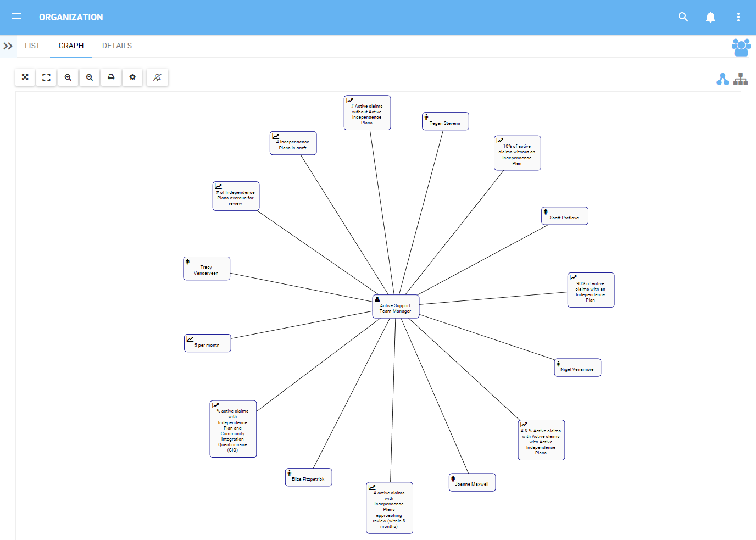
Task: Switch to hierarchy tree layout view
Action: (x=741, y=80)
